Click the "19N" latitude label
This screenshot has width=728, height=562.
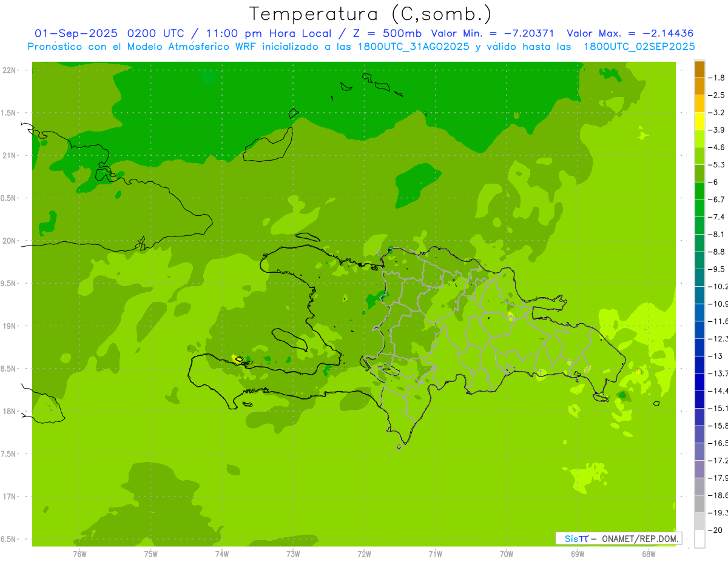9,326
